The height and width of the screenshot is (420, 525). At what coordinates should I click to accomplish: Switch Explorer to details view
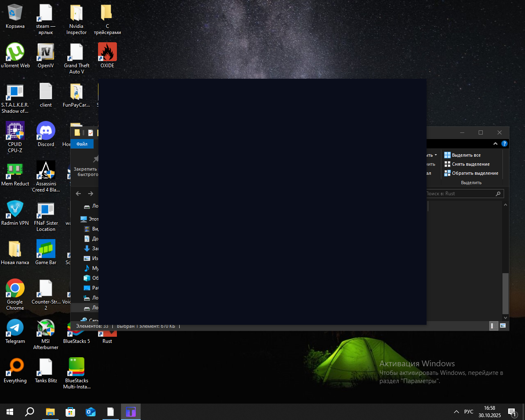coord(494,326)
